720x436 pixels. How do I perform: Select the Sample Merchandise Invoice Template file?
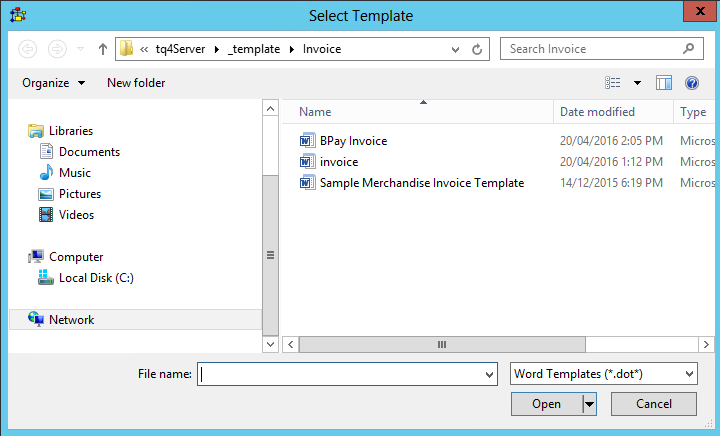(x=421, y=183)
